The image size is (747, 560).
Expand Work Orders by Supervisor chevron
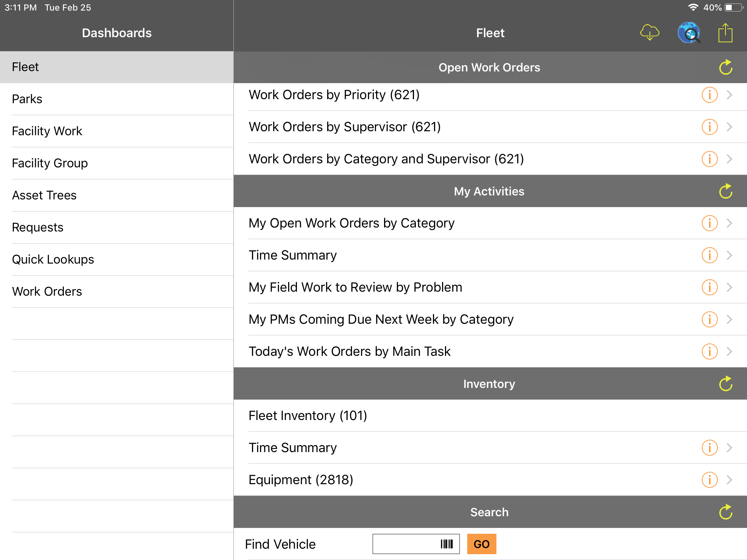tap(729, 127)
